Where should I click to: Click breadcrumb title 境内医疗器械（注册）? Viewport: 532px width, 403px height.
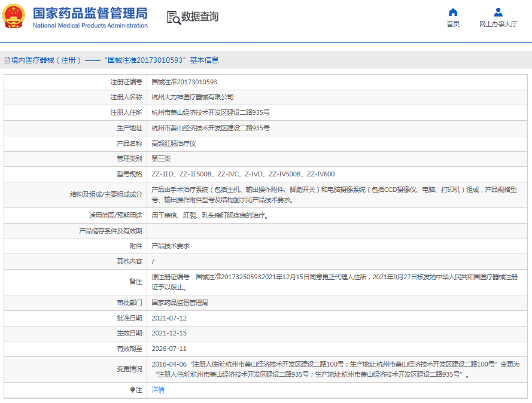click(46, 60)
